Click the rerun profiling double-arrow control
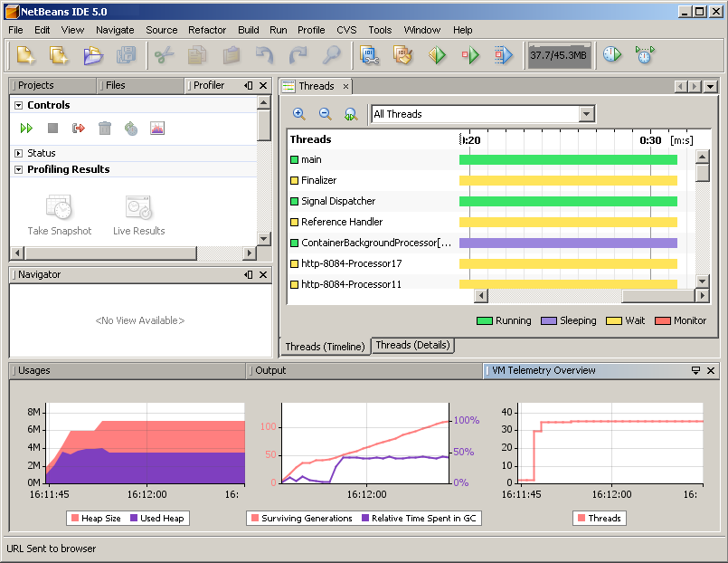The height and width of the screenshot is (563, 728). [x=26, y=129]
